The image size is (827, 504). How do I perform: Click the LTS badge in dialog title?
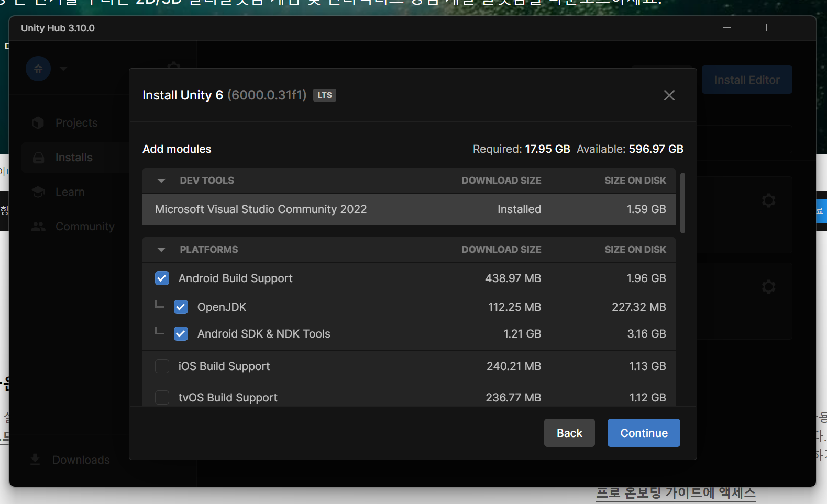(325, 95)
